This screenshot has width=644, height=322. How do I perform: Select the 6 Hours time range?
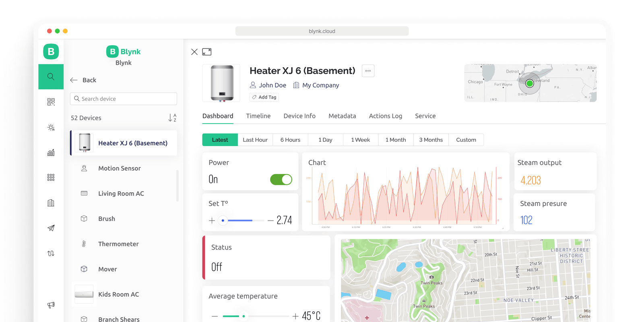point(290,140)
